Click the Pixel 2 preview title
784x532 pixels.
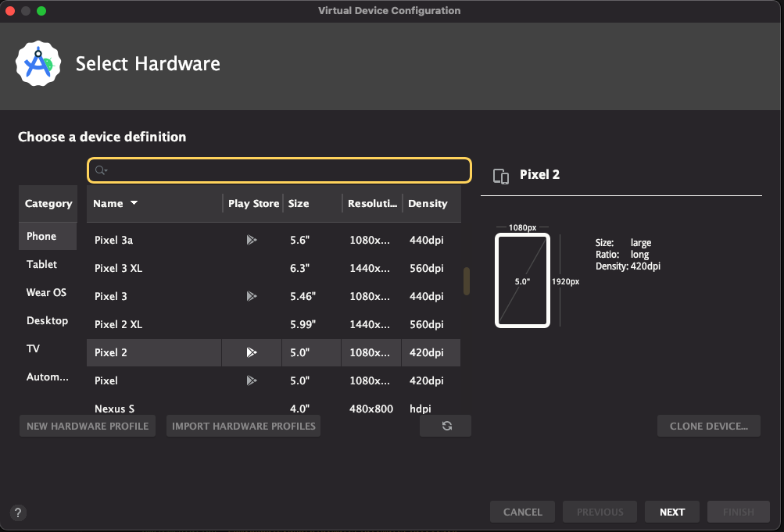coord(539,174)
